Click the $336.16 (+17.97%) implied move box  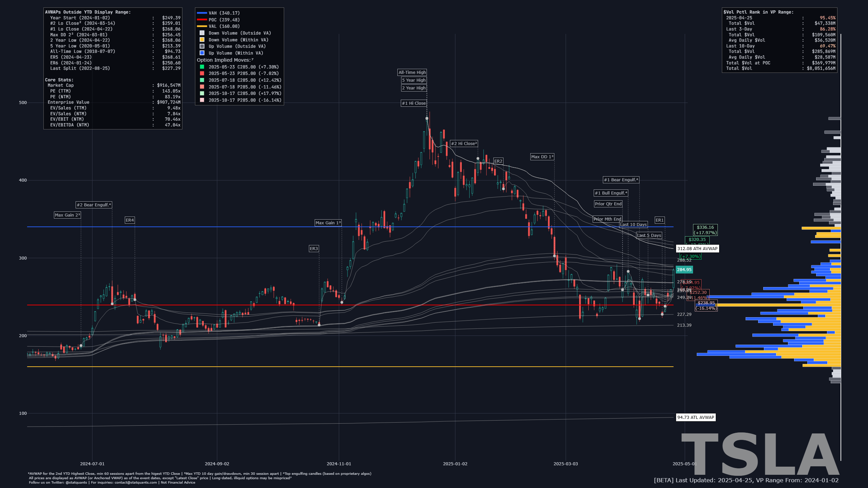click(705, 230)
